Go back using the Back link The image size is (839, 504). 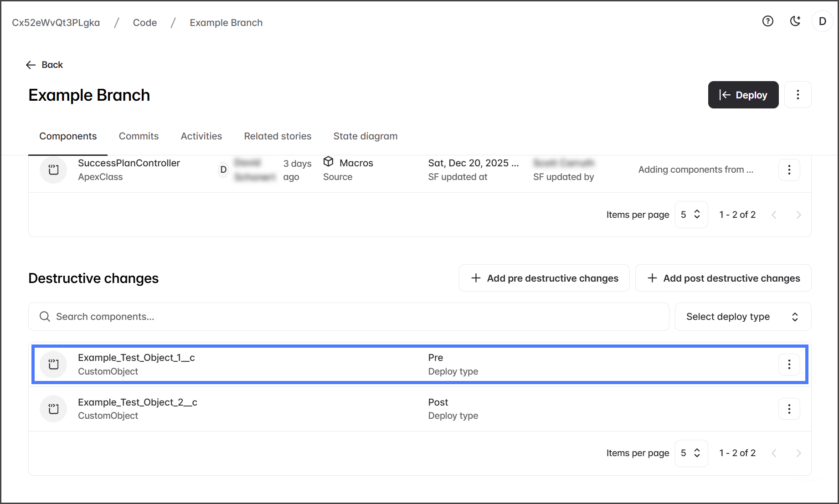45,65
